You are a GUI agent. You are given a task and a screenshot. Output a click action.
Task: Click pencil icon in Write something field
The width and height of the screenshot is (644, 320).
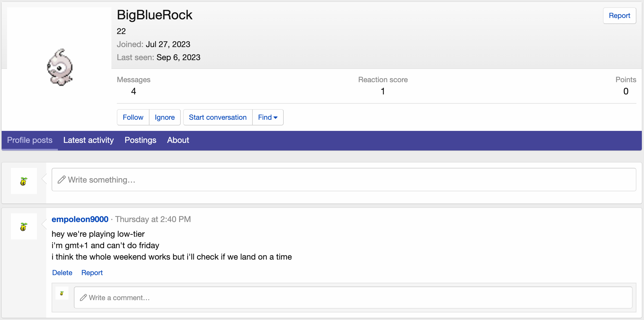[62, 180]
